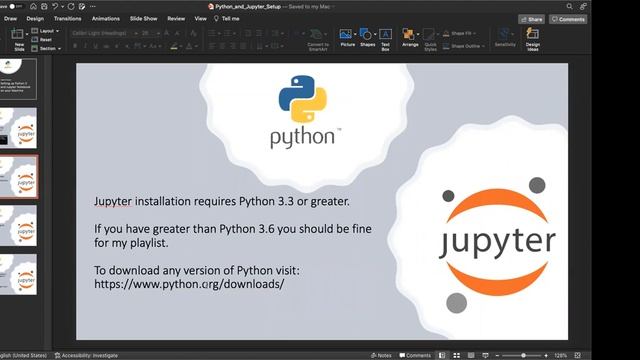Click Convert to SmartArt
The width and height of the screenshot is (640, 360).
pos(318,40)
